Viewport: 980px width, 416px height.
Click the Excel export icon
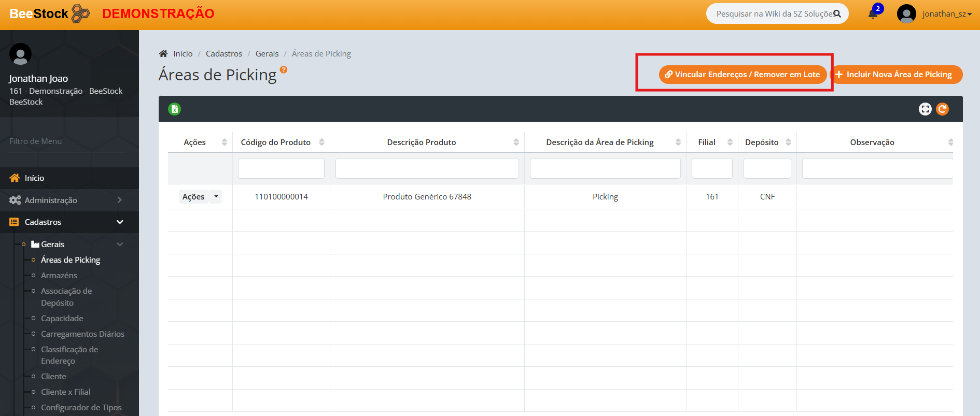point(174,109)
